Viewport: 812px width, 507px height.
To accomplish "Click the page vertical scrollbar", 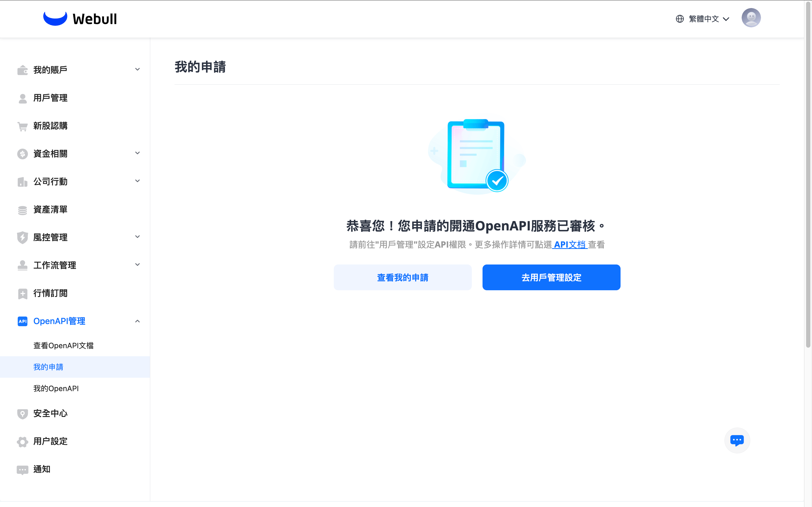I will click(808, 174).
